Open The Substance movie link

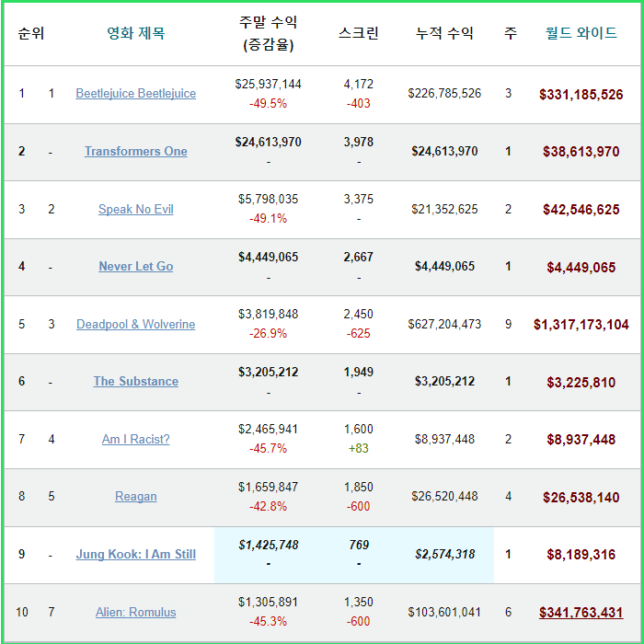click(x=136, y=381)
